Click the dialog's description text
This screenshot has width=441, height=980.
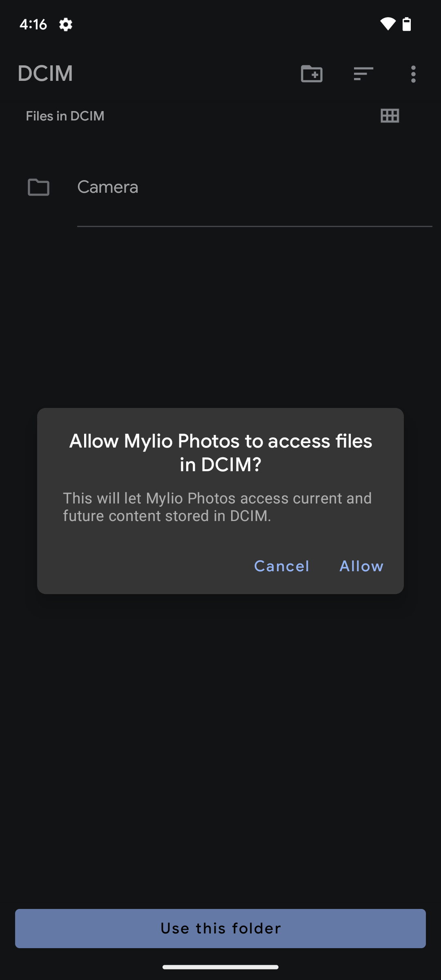pos(217,507)
